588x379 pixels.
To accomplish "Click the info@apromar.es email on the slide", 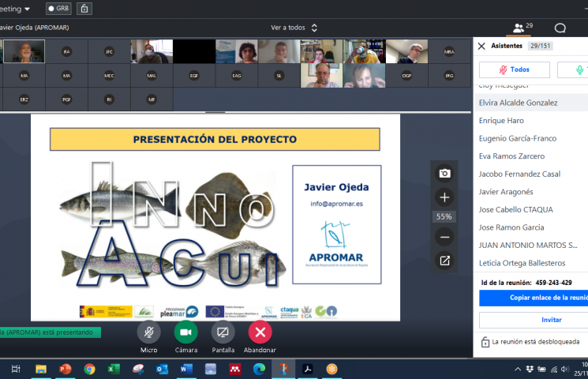I will pos(336,204).
